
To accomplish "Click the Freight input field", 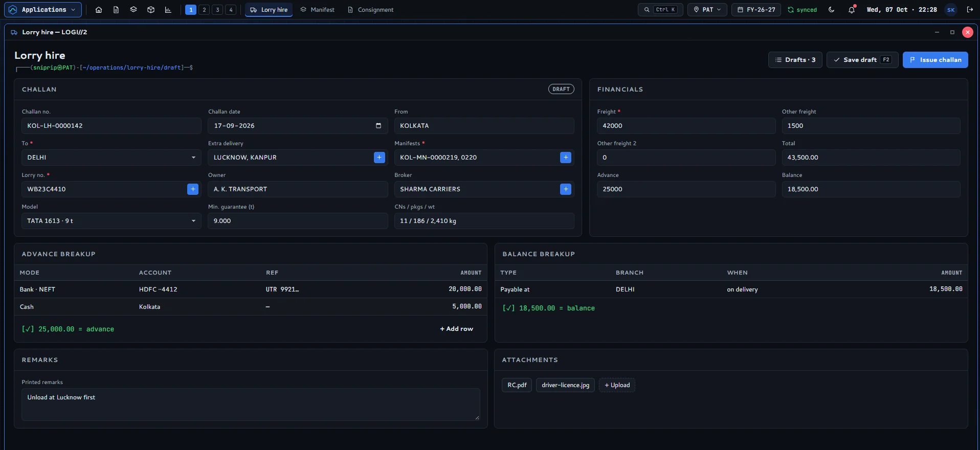I will point(686,126).
